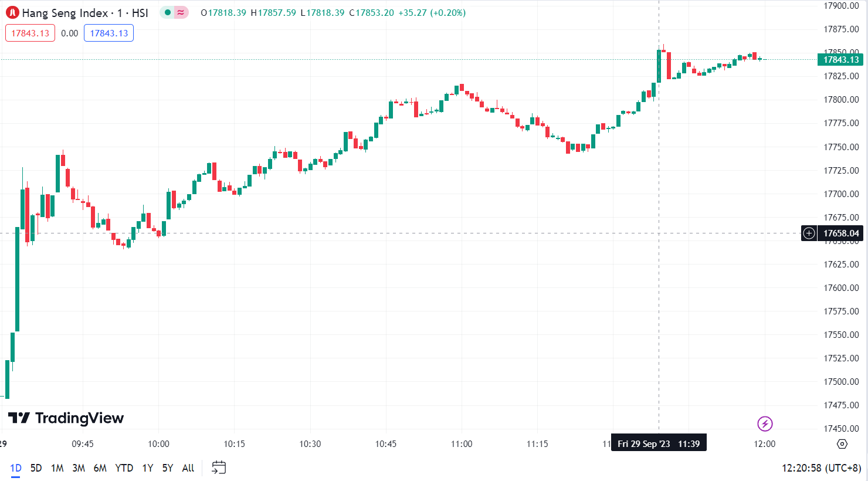This screenshot has width=868, height=481.
Task: Switch to the 1M time range
Action: (57, 468)
